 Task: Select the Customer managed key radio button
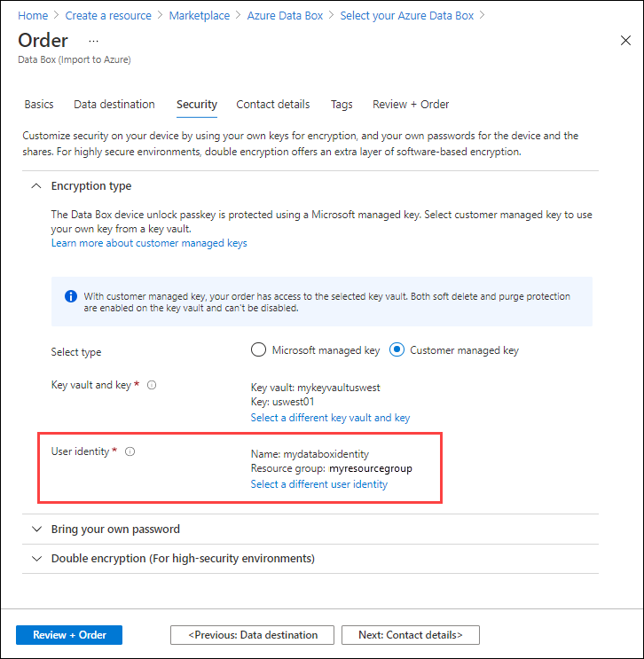pos(397,349)
